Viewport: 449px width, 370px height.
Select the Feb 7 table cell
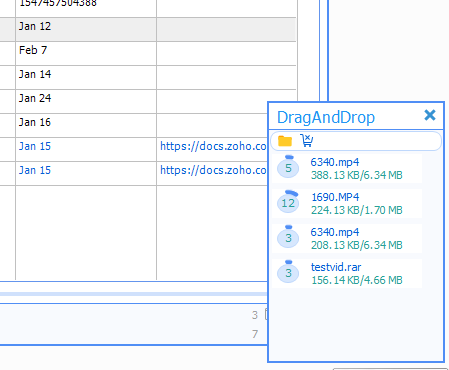tap(86, 54)
